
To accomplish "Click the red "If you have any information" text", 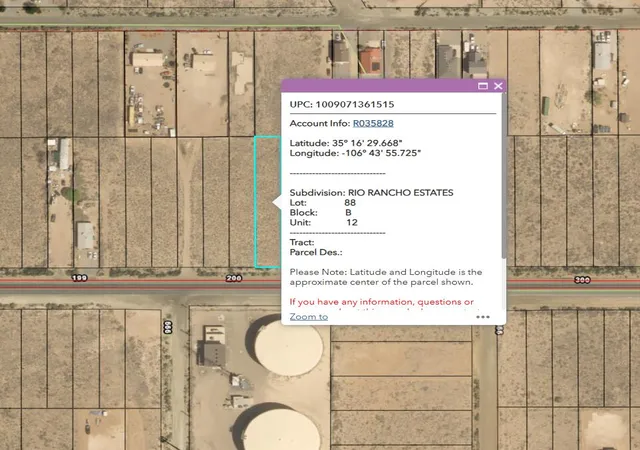I will (x=382, y=302).
